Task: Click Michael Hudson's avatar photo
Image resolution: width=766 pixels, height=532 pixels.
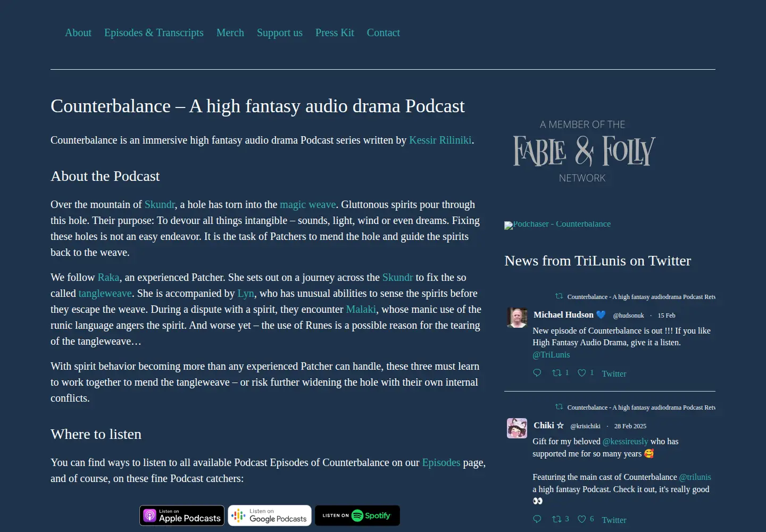Action: point(517,318)
